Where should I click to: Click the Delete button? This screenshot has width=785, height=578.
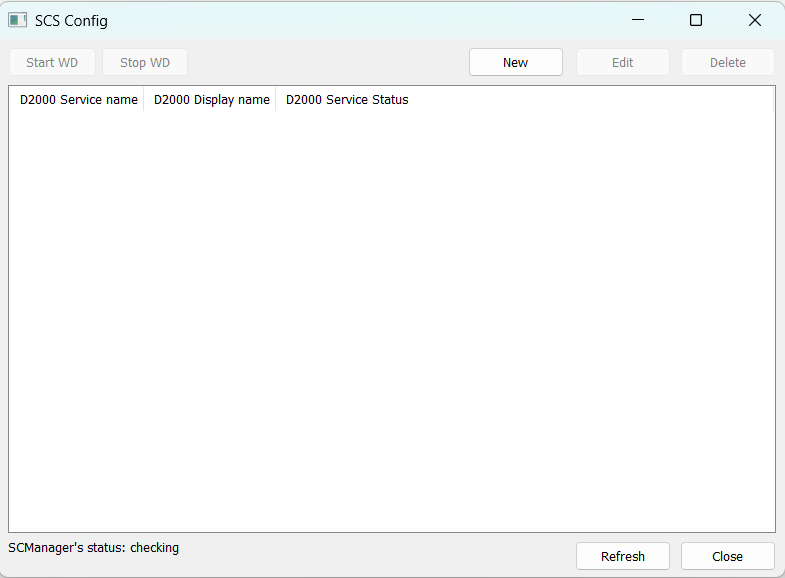pos(728,62)
